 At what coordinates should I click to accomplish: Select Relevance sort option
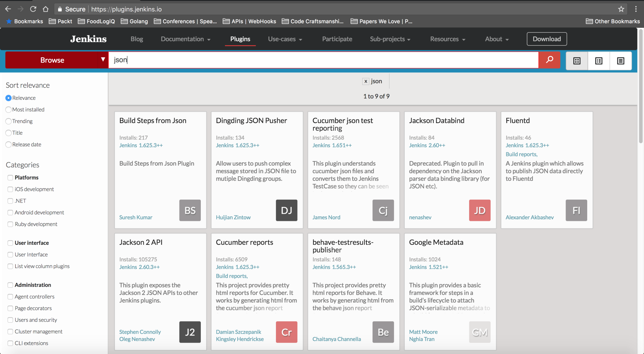click(8, 98)
